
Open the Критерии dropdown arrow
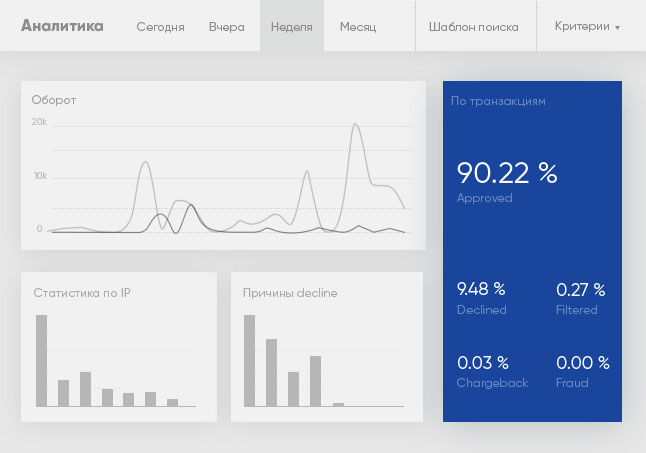[617, 28]
